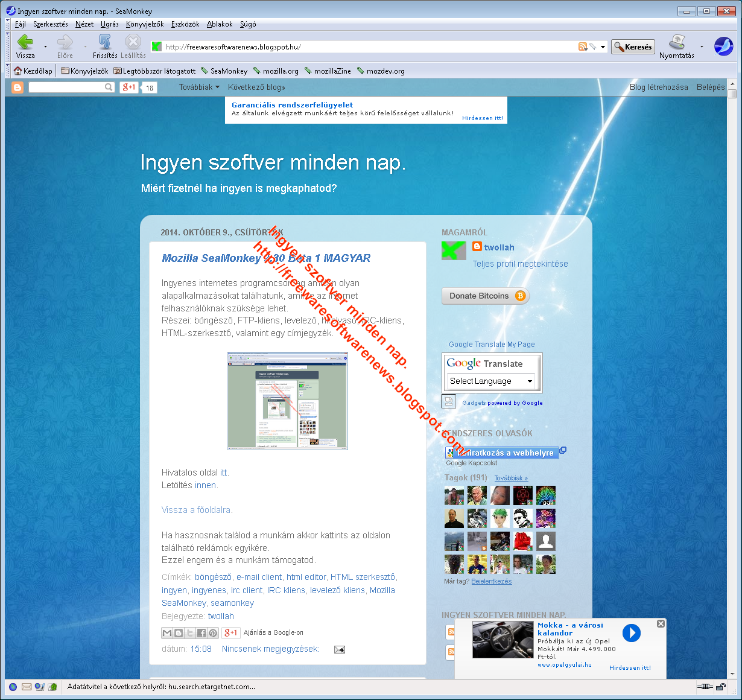Open the Mozilla SeaMonkey post title link
Screen dimensions: 742x700
click(266, 258)
